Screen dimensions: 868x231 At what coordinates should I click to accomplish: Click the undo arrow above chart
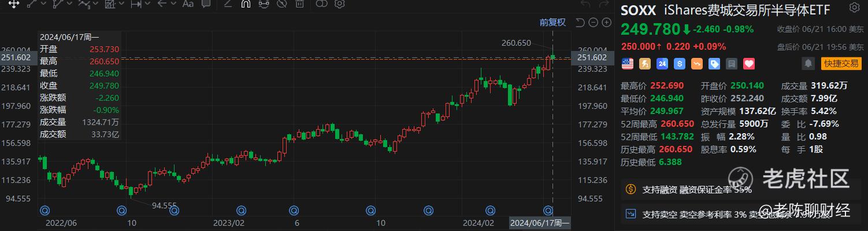(585, 5)
